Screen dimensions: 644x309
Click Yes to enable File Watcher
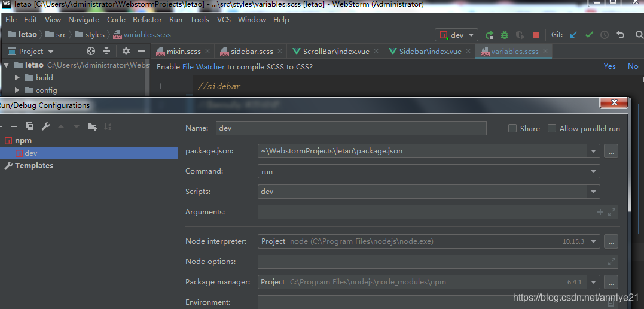click(609, 66)
